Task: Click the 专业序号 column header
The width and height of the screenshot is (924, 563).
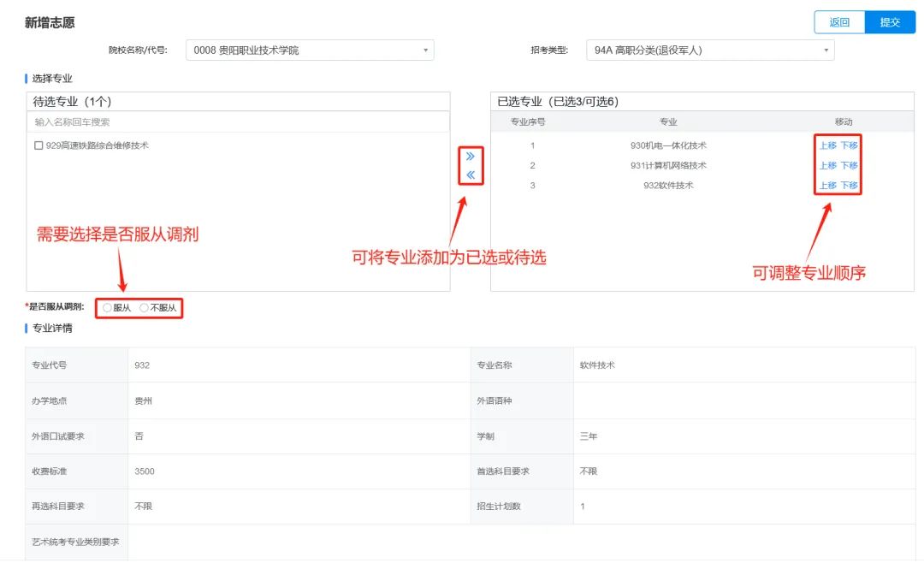Action: (528, 121)
